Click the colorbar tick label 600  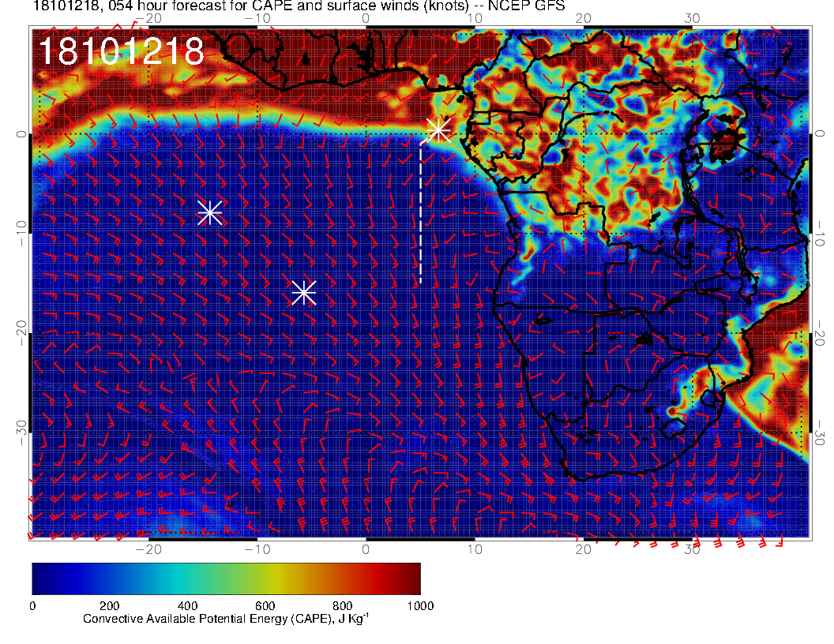pyautogui.click(x=265, y=606)
